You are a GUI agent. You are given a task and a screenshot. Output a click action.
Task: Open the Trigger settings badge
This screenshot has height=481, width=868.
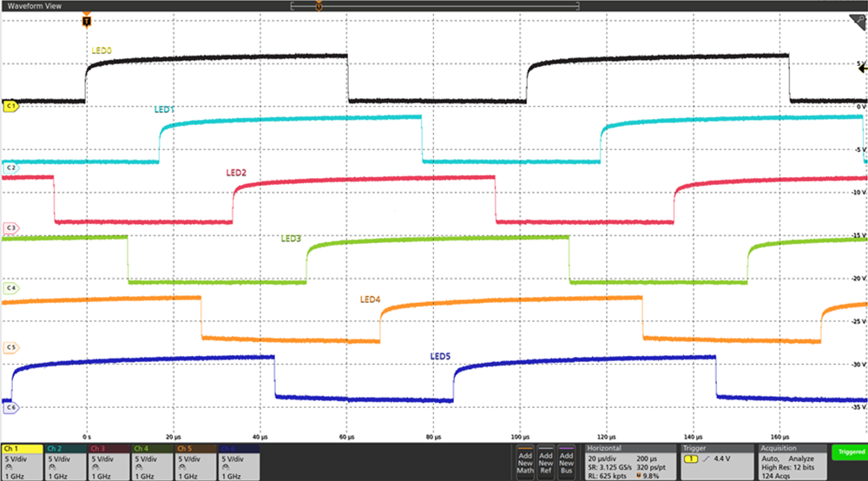(x=717, y=462)
